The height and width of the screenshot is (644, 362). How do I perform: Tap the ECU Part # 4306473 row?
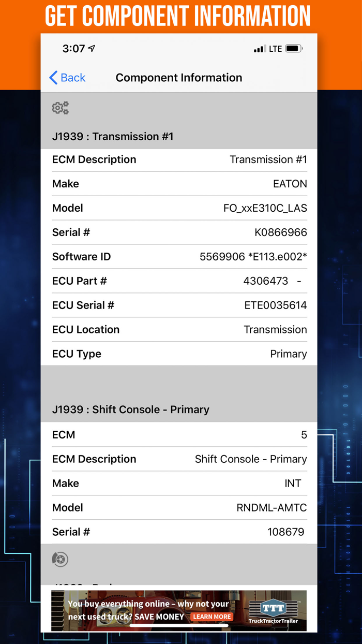(x=179, y=281)
